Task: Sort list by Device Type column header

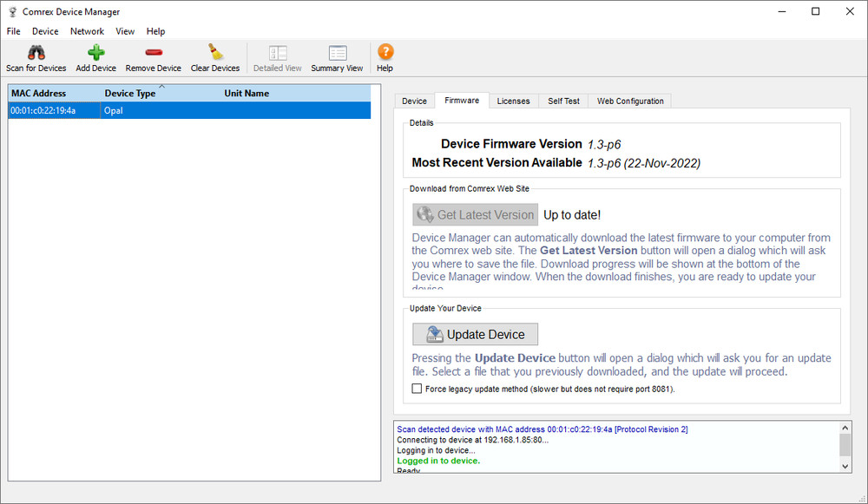Action: [x=130, y=94]
